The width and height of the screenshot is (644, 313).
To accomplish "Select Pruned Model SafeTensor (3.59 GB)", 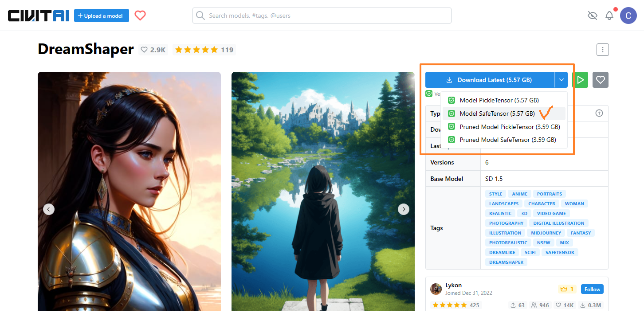I will point(504,140).
